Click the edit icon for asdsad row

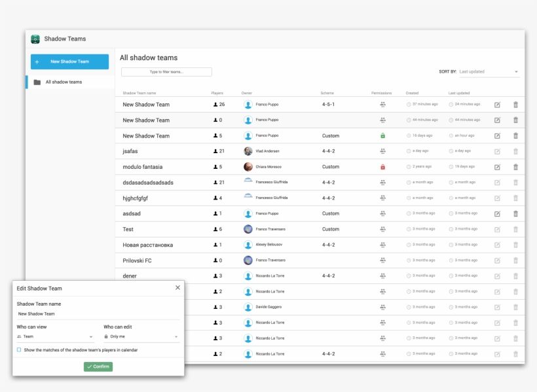pos(497,213)
